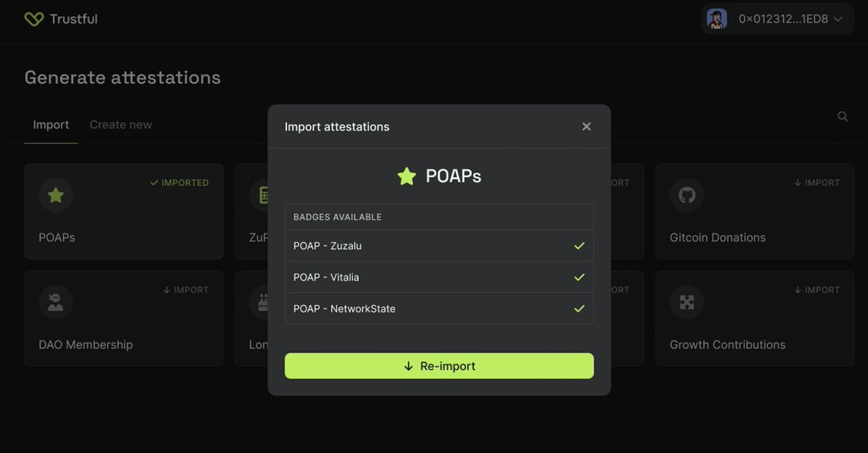
Task: Import Growth Contributions attestations
Action: click(817, 290)
